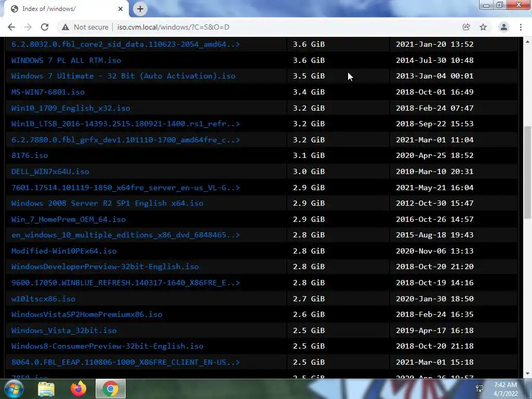Open 6.2.8032.0.fbl_core2_sid_data file link

126,44
